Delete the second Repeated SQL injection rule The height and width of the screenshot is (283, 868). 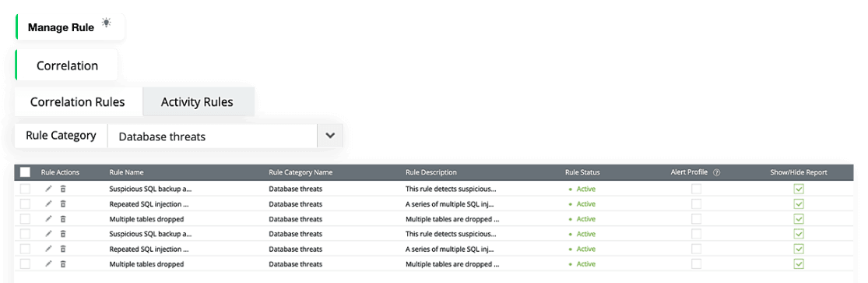(62, 249)
